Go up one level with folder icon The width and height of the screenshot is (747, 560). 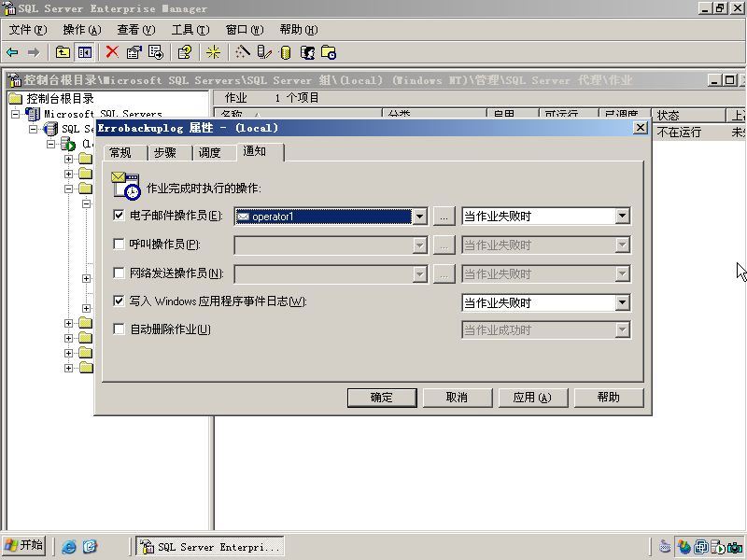(63, 52)
